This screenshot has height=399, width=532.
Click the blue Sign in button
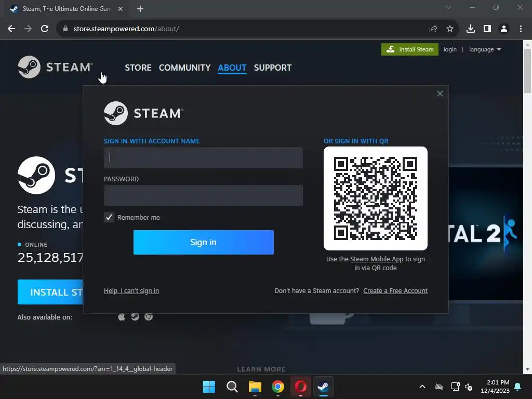pos(204,242)
